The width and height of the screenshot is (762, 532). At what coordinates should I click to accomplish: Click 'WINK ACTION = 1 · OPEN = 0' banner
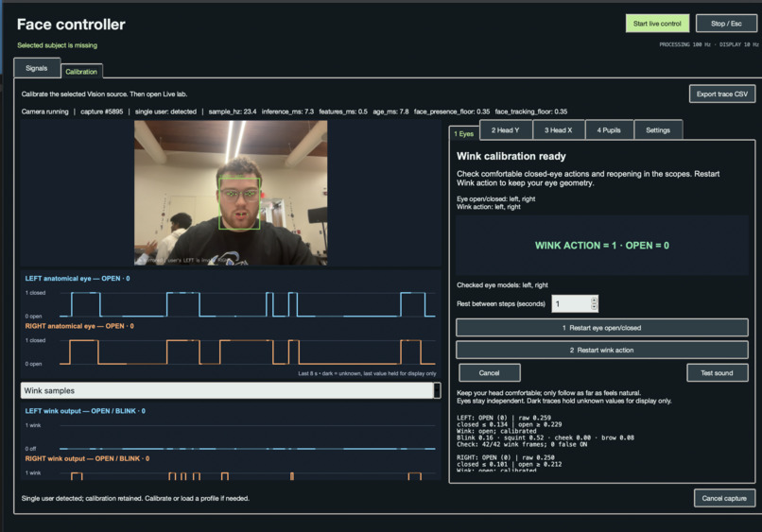coord(601,246)
